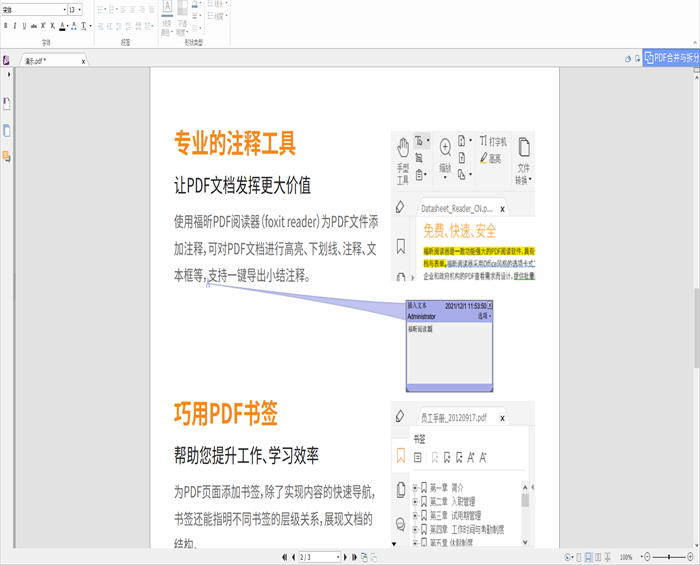Click the line color (线条颜色) button

167,19
